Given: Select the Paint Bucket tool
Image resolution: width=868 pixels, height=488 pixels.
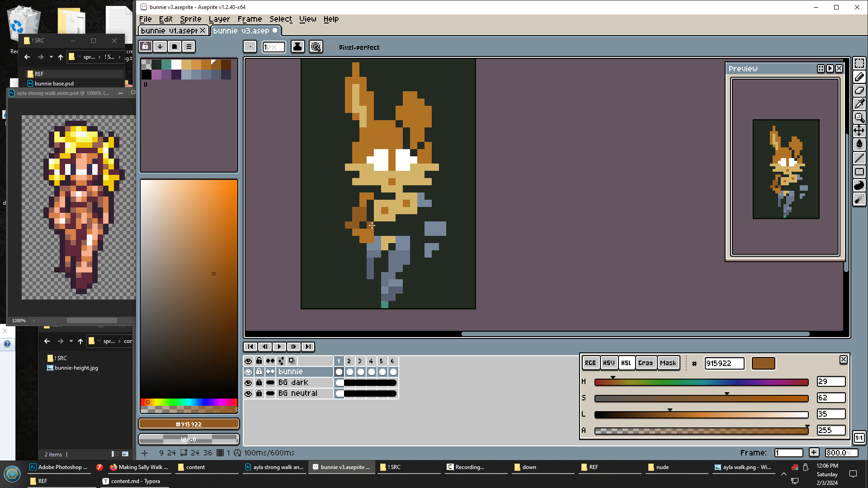Looking at the screenshot, I should click(x=859, y=145).
